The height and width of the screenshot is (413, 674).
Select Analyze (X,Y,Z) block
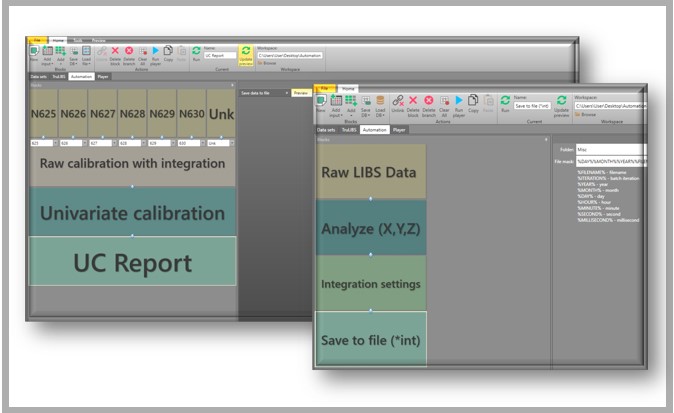[x=371, y=227]
